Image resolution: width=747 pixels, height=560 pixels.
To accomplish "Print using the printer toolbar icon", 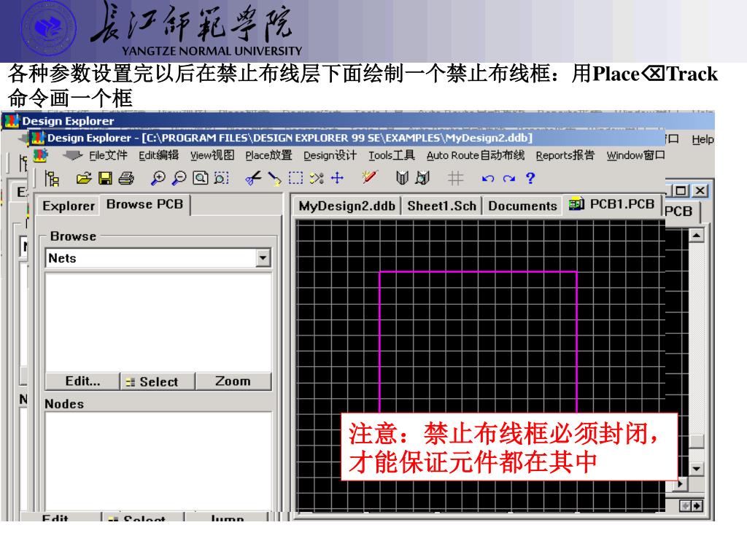I will click(125, 179).
